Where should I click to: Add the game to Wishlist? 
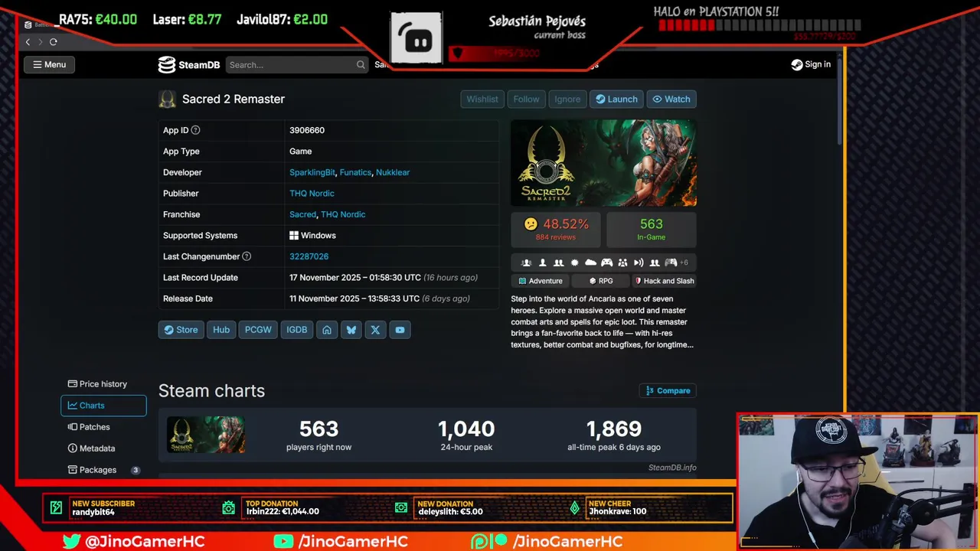(482, 99)
